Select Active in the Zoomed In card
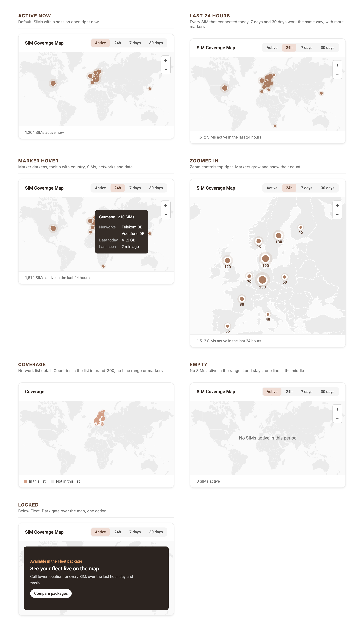The image size is (364, 633). pos(272,188)
